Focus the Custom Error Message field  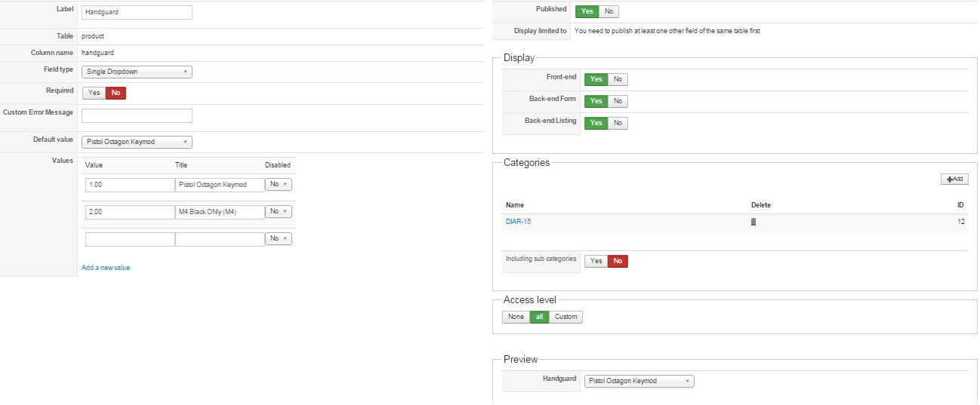[x=137, y=115]
